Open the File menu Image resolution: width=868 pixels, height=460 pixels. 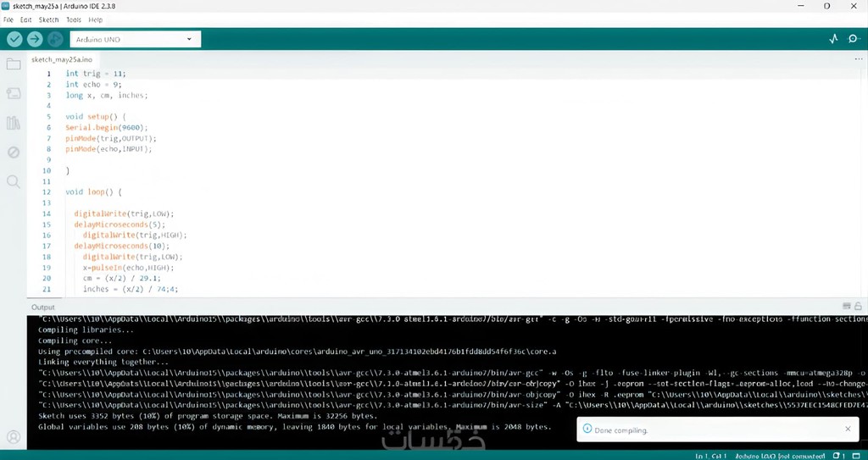(x=8, y=20)
